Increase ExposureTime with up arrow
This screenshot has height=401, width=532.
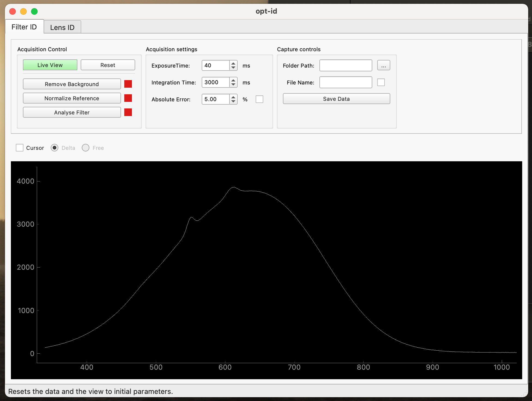(233, 63)
